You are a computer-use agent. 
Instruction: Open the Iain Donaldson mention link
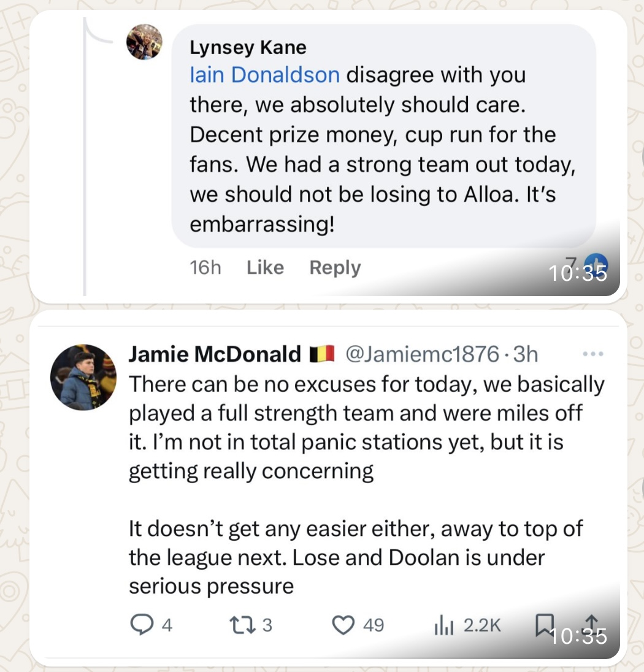tap(264, 75)
